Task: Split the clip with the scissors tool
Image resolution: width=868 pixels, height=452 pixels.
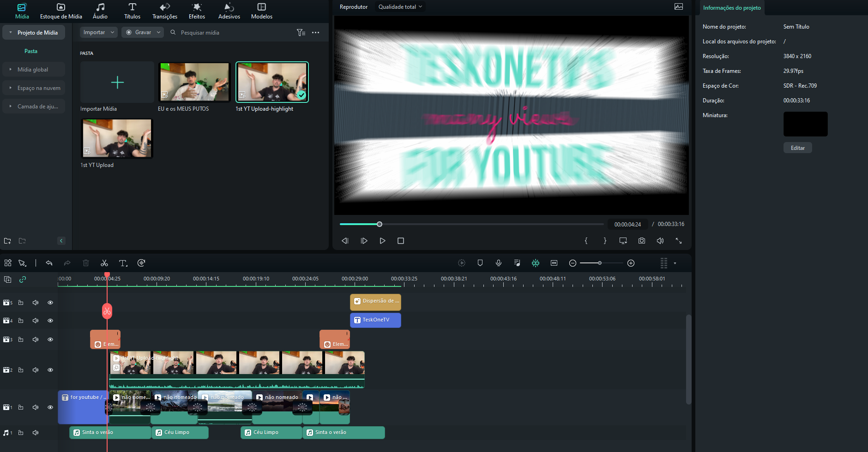Action: 104,263
